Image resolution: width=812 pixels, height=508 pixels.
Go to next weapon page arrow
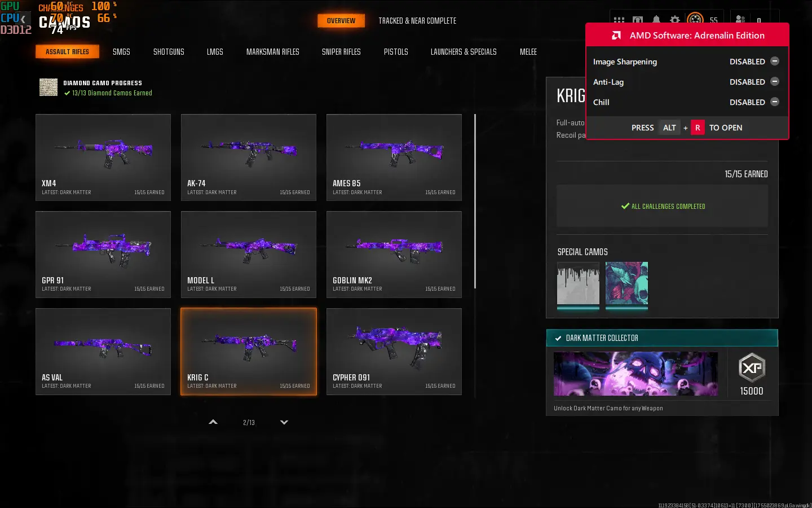click(x=284, y=422)
